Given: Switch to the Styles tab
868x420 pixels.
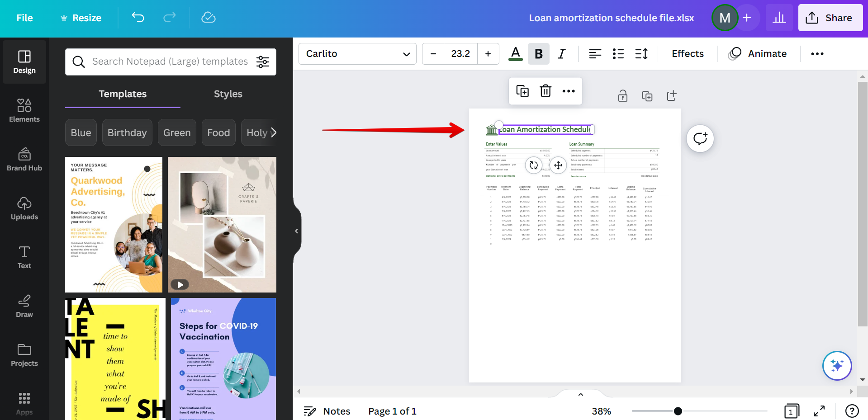Looking at the screenshot, I should (228, 94).
